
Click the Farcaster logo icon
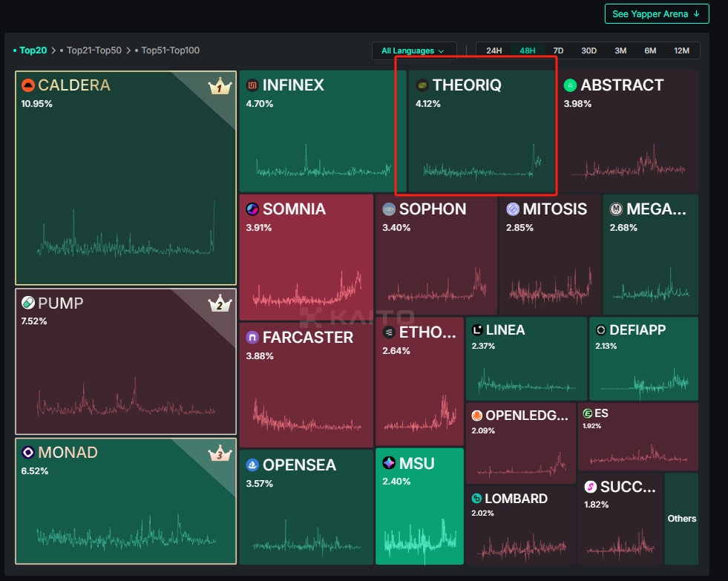click(x=252, y=338)
